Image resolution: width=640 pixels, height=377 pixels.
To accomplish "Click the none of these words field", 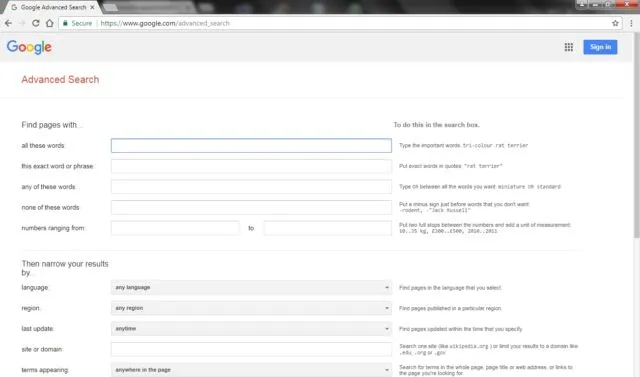I will coord(251,207).
